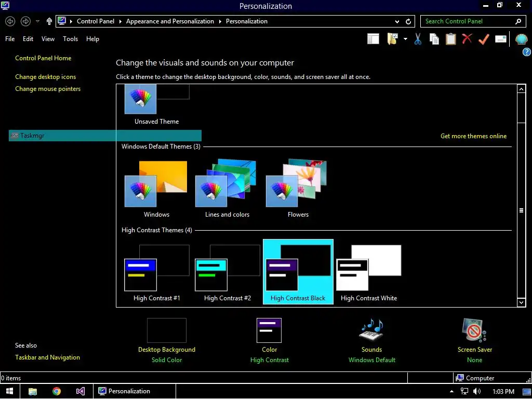Screen dimensions: 532x399
Task: Open the File menu
Action: tap(10, 38)
